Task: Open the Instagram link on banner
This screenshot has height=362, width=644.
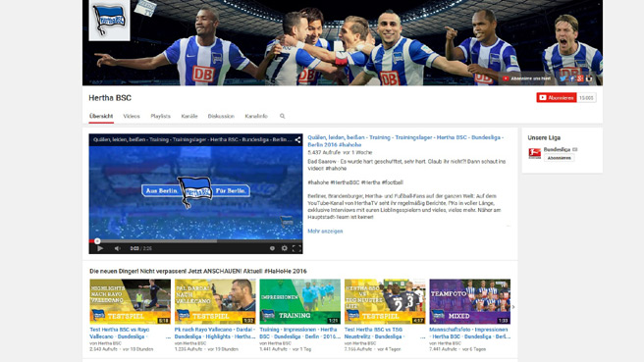Action: [589, 78]
